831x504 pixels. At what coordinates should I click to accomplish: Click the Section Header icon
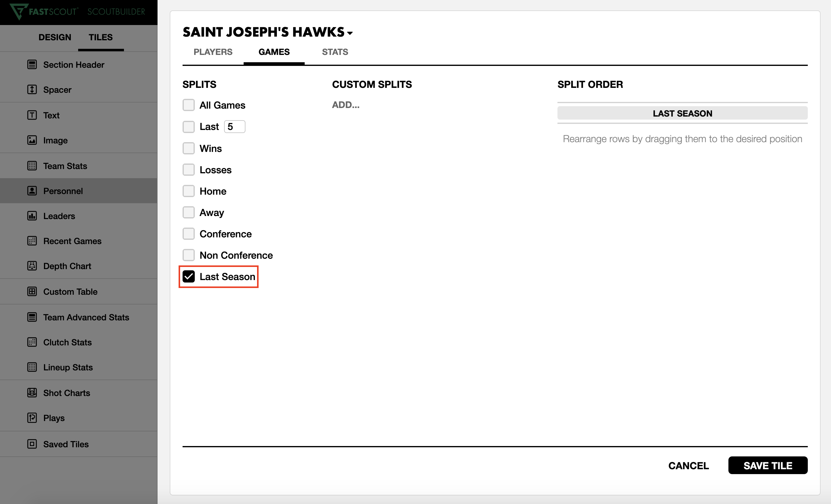32,64
